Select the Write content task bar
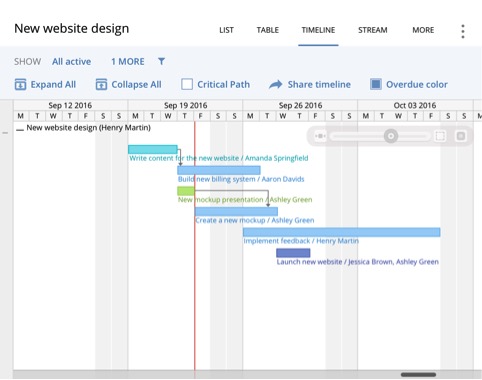Screen dimensions: 482x380 [x=153, y=149]
